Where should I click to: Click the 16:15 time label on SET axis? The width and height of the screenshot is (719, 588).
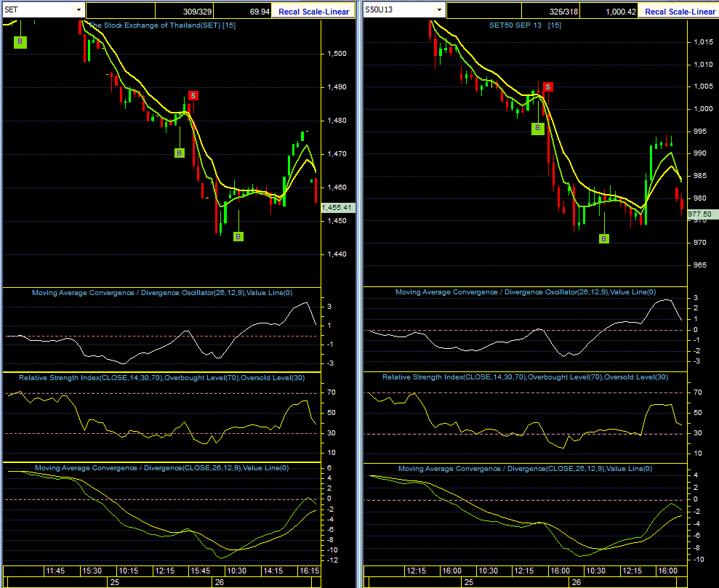(309, 571)
